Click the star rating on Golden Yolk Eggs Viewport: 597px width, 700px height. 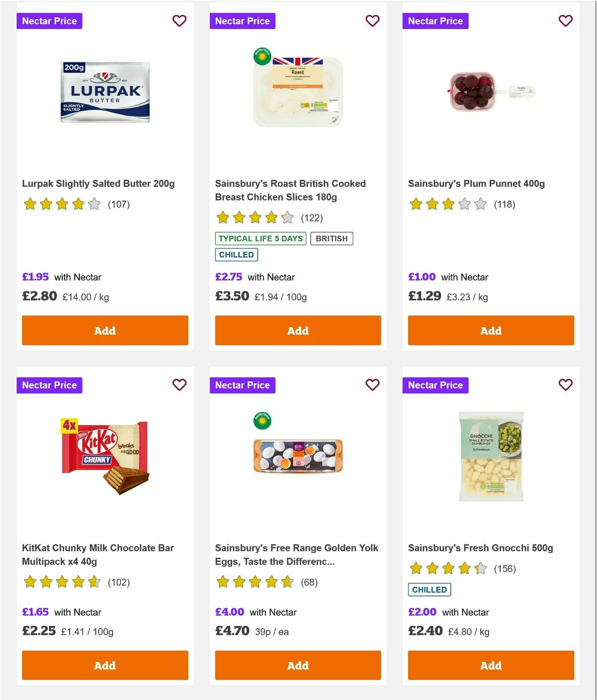tap(255, 582)
